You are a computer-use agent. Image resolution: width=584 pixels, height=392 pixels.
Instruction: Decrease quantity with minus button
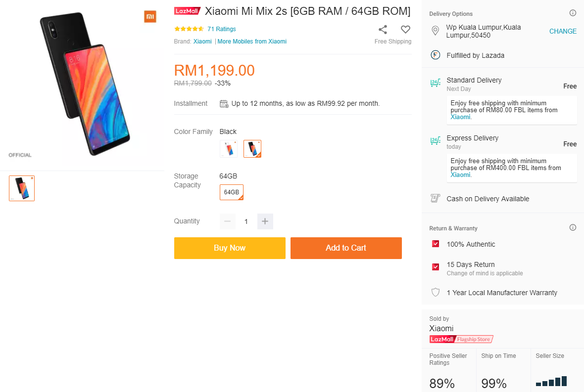[x=228, y=221]
